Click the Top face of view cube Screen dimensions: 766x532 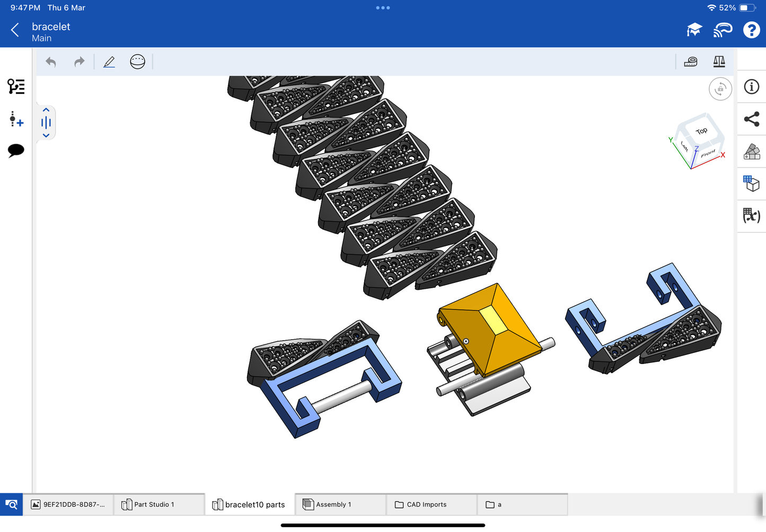(701, 131)
